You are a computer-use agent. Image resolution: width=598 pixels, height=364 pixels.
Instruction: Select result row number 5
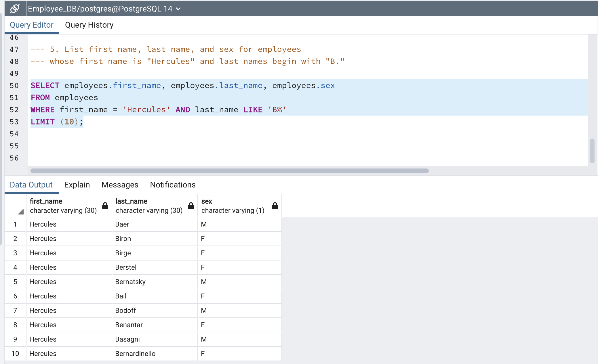[x=15, y=282]
